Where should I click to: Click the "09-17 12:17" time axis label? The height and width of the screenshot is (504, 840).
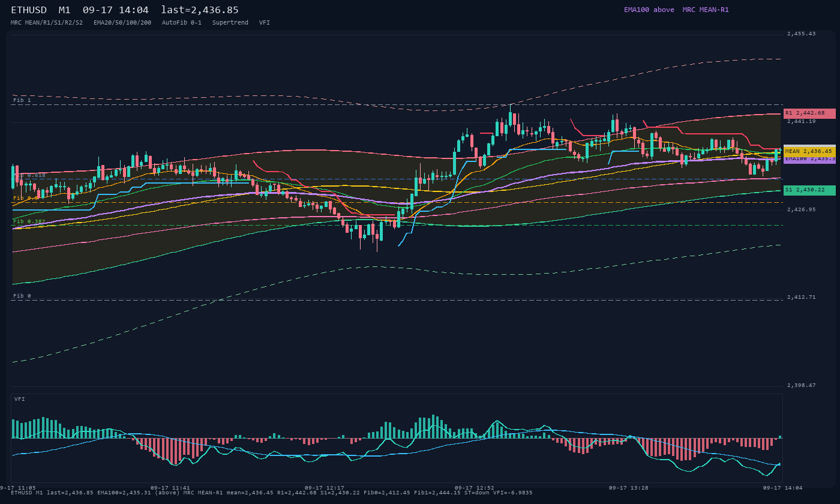324,488
